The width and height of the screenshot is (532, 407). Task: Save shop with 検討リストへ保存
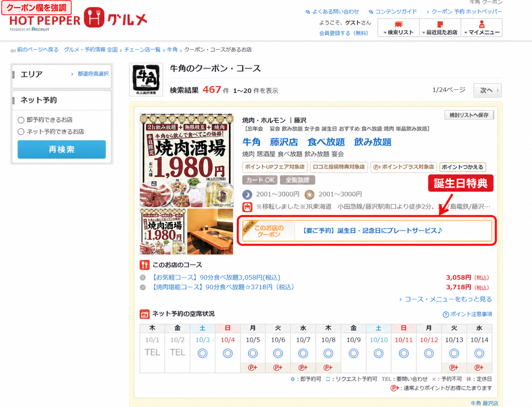coord(469,115)
